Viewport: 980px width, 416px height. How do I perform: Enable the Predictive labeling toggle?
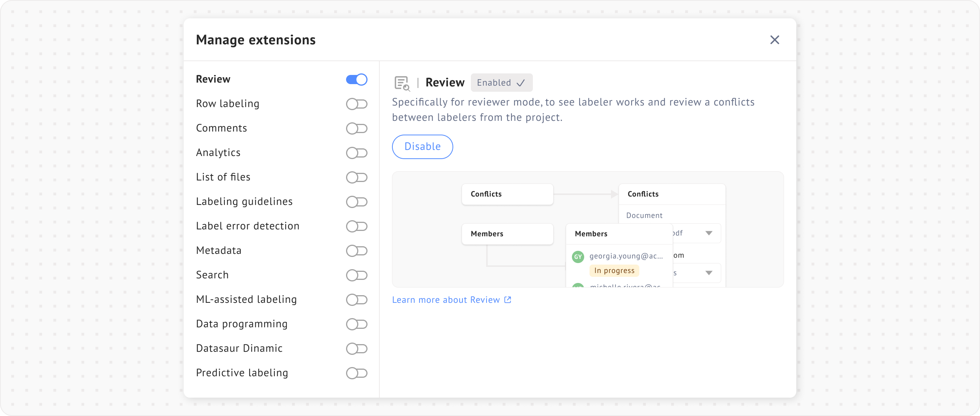point(356,373)
